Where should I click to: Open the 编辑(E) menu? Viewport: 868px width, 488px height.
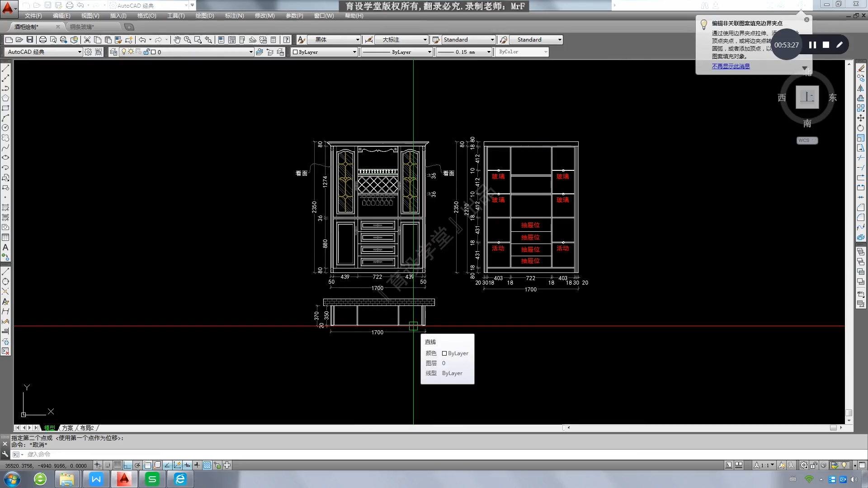click(61, 16)
